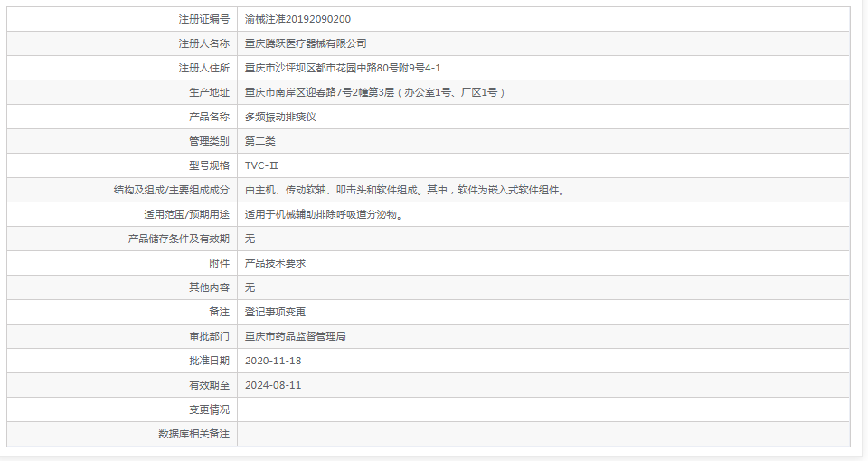
Task: Click the label 注册人名称
Action: point(203,43)
